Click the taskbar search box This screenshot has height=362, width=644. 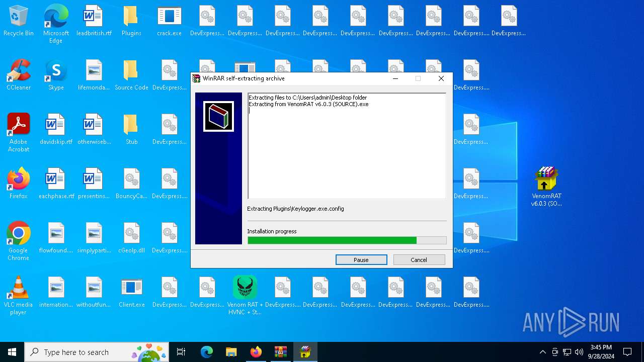(97, 352)
